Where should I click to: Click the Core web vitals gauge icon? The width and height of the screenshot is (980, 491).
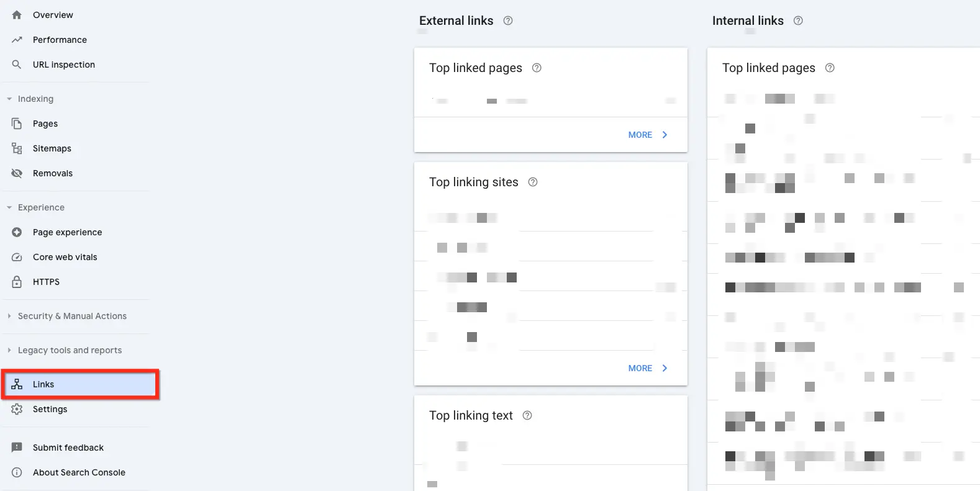point(17,257)
